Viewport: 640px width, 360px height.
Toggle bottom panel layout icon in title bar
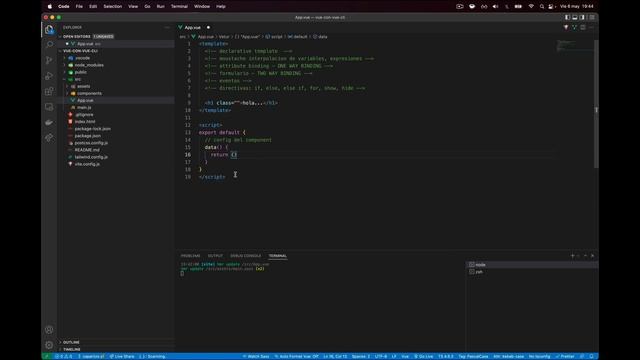[575, 18]
